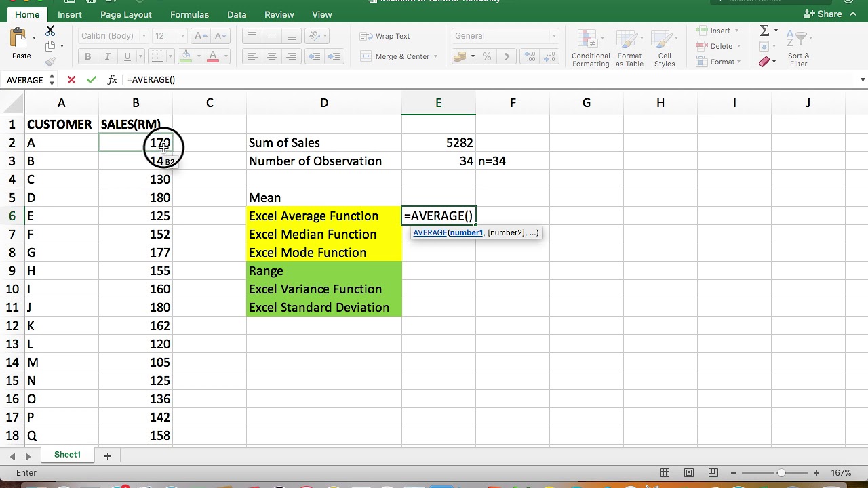Click the Share button
The image size is (868, 488).
coord(823,14)
